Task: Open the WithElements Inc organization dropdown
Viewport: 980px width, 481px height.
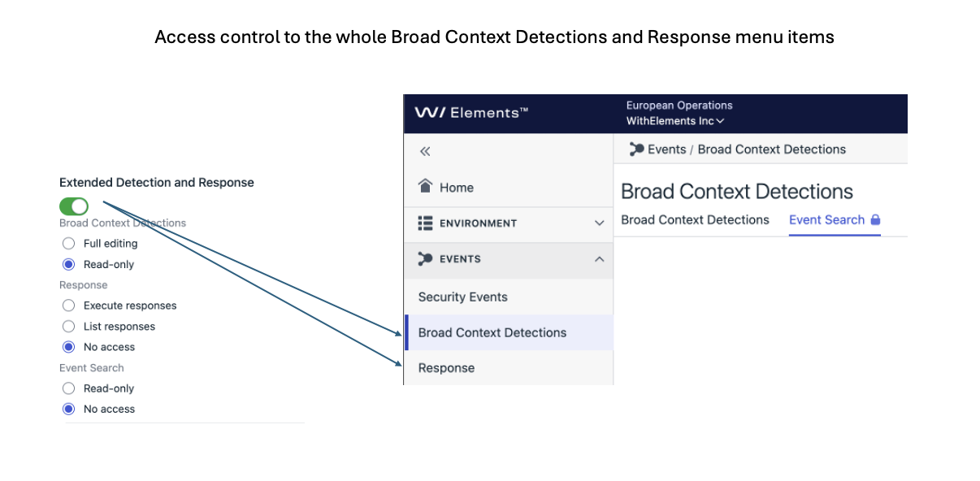Action: click(674, 121)
